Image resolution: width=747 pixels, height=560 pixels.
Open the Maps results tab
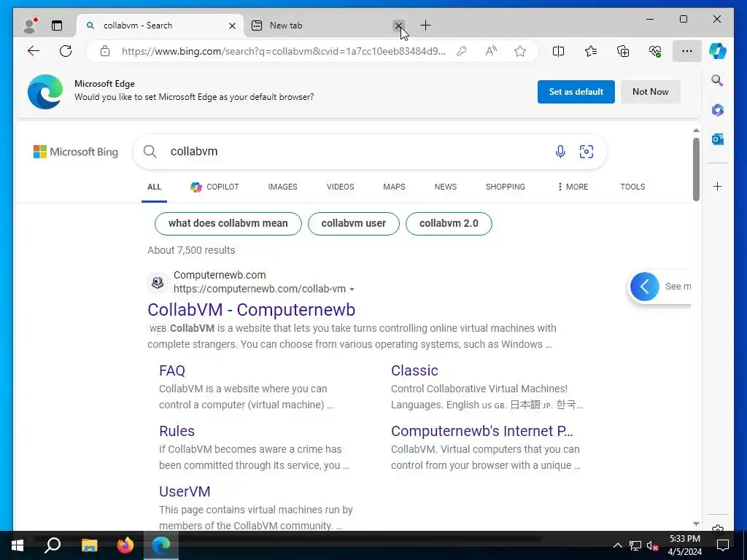click(394, 187)
